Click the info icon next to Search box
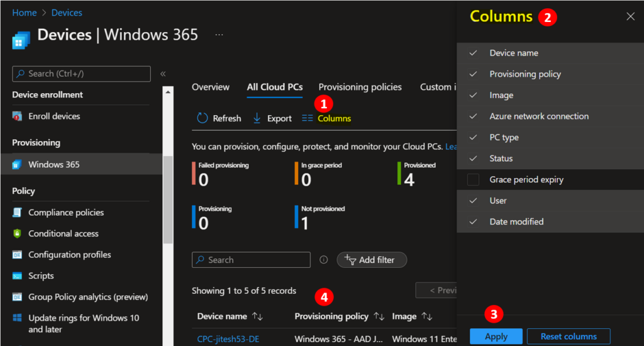The width and height of the screenshot is (644, 346). click(x=324, y=260)
